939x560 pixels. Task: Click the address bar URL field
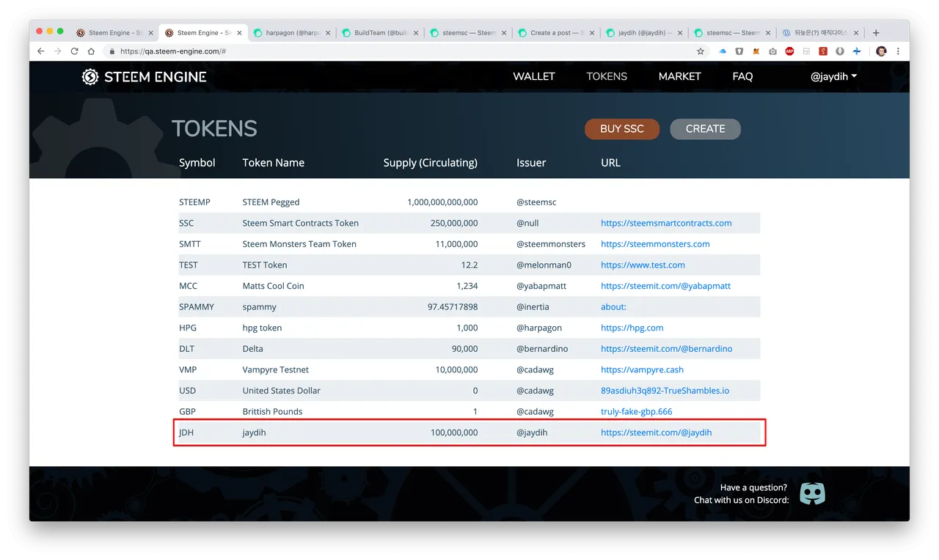click(396, 51)
